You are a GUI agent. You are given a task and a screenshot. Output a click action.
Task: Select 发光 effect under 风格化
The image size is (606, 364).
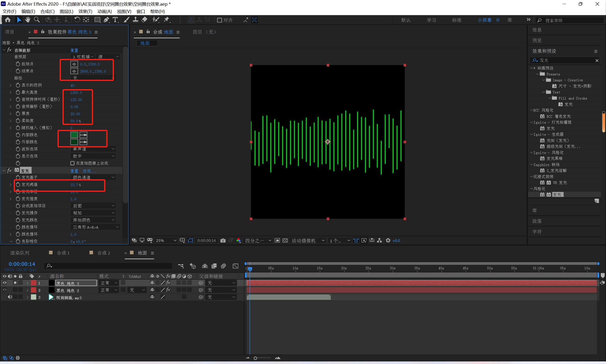(x=558, y=194)
